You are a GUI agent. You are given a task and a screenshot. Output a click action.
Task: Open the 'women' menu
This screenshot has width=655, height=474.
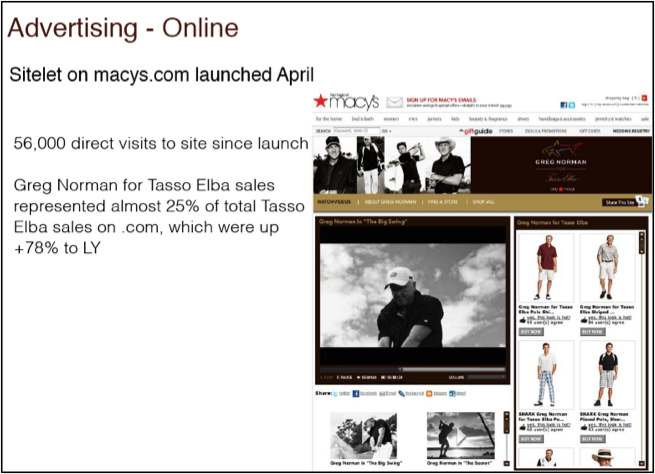[x=391, y=119]
